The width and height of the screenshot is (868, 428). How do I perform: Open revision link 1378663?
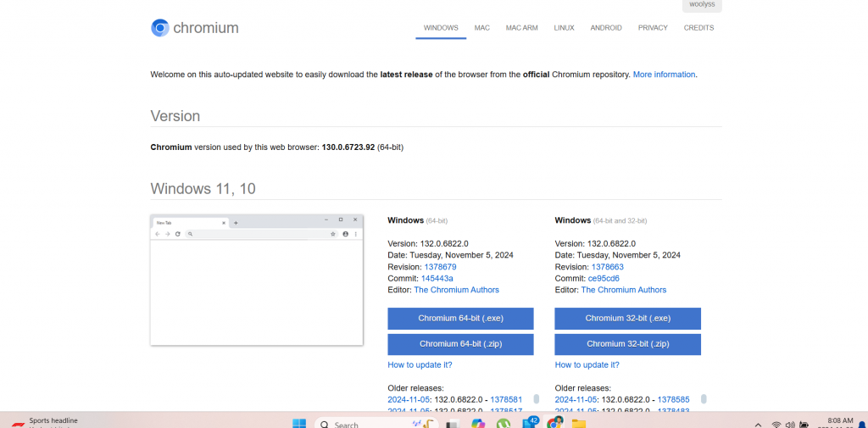pyautogui.click(x=607, y=267)
